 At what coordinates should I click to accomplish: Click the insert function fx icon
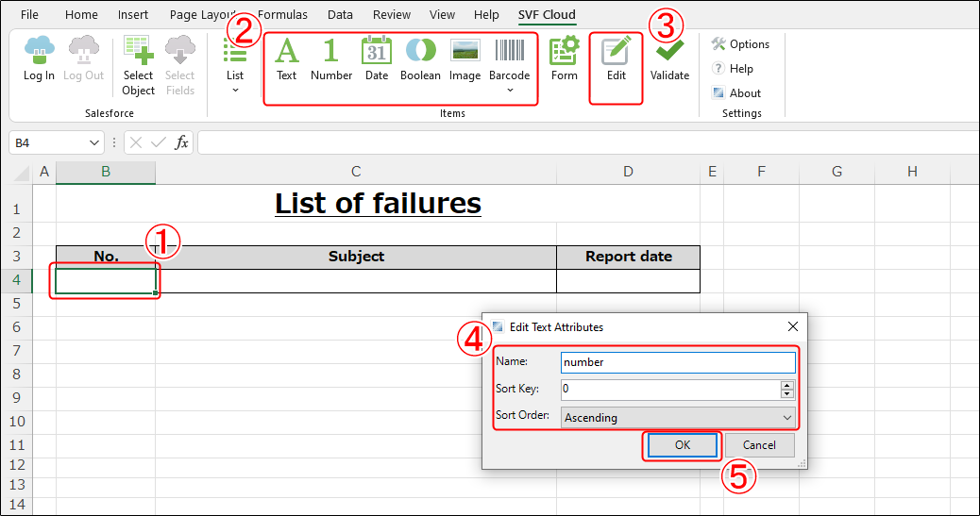coord(181,143)
